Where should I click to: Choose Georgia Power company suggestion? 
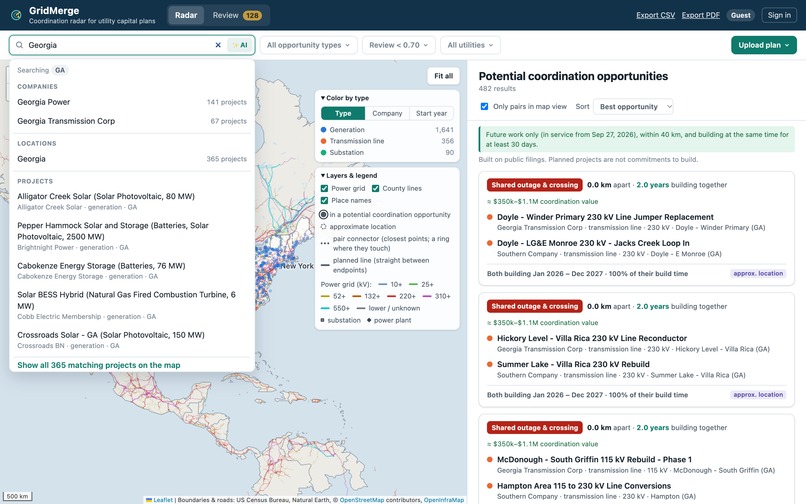[x=132, y=102]
